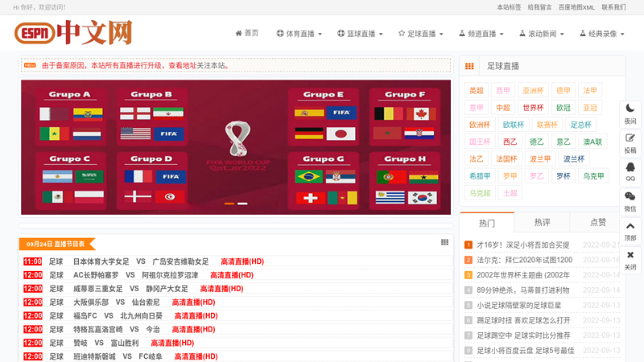Select the 国王杯 tag

(x=480, y=142)
